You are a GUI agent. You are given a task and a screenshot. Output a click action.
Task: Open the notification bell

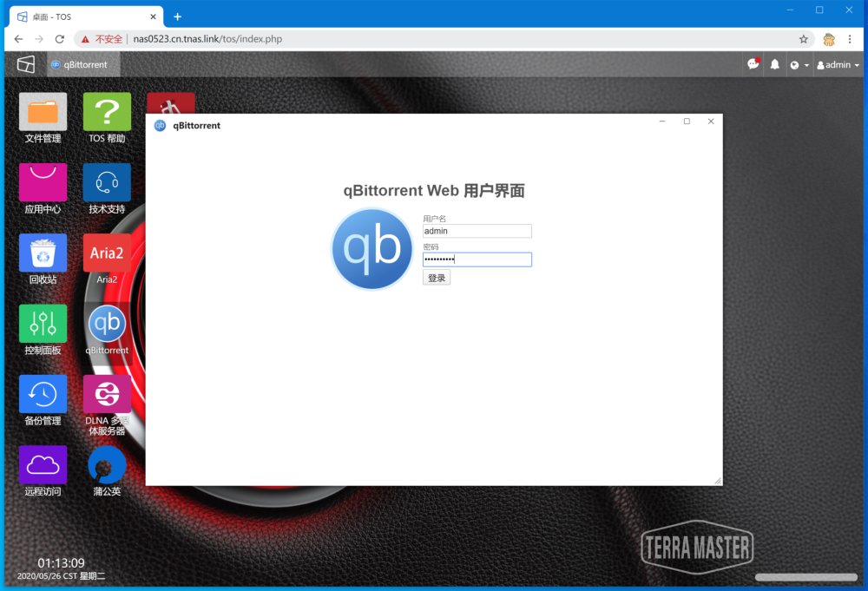point(774,64)
